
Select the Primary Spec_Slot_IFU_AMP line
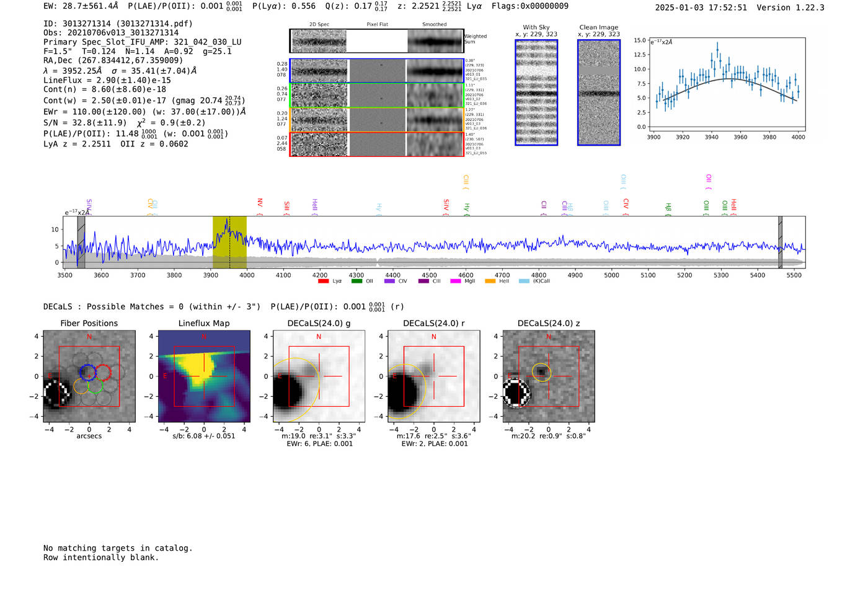(143, 42)
